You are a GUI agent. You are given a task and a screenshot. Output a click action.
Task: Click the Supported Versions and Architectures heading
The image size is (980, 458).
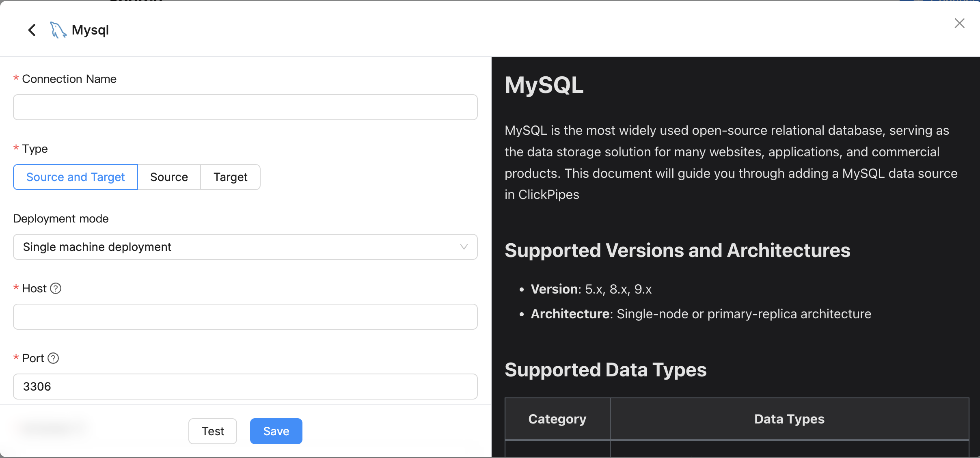(677, 250)
